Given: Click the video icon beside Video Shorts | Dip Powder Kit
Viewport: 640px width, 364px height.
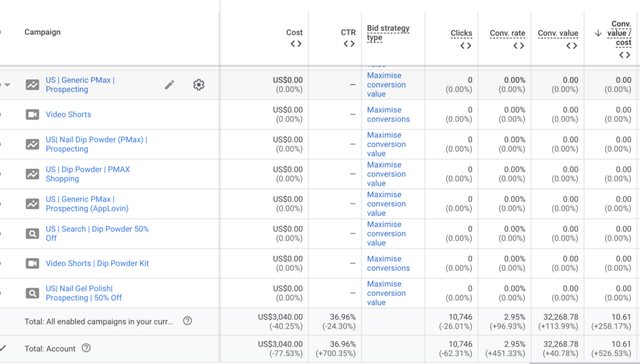Looking at the screenshot, I should [32, 263].
